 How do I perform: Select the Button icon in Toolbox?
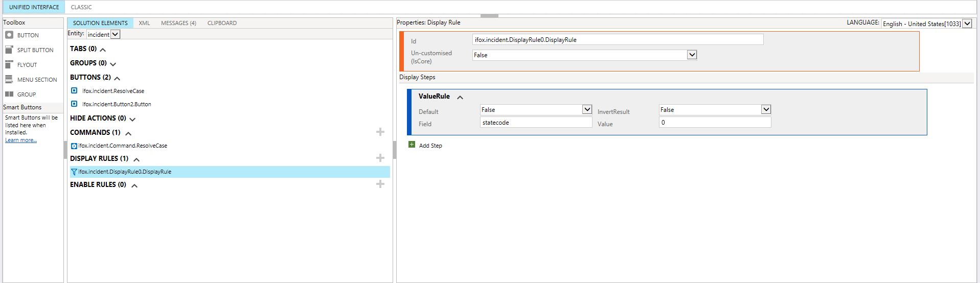coord(9,35)
